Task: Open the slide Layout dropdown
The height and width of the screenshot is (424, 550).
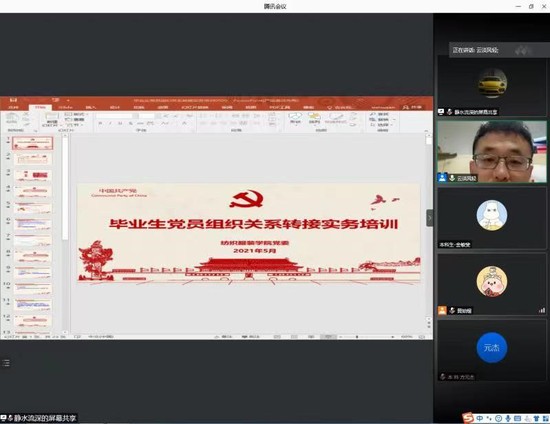Action: pyautogui.click(x=75, y=114)
